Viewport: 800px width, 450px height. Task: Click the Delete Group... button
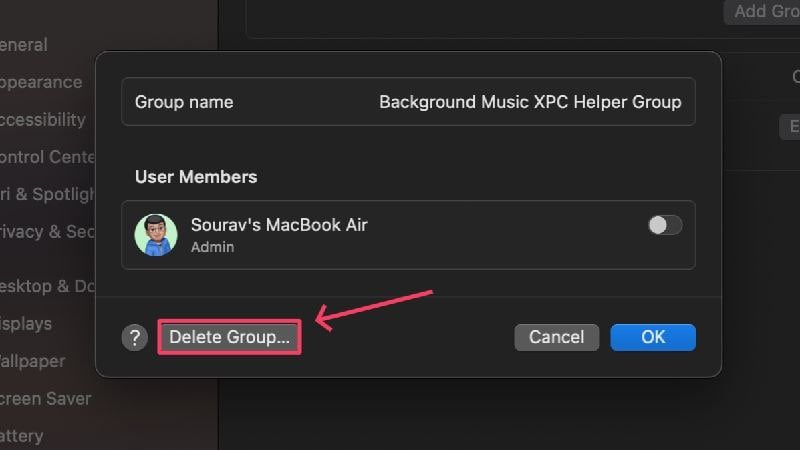pos(229,337)
